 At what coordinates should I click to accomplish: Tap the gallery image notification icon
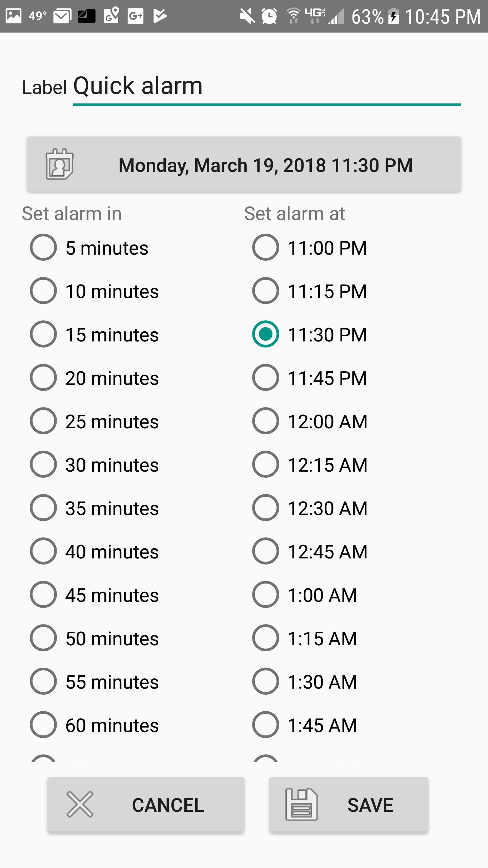tap(14, 16)
